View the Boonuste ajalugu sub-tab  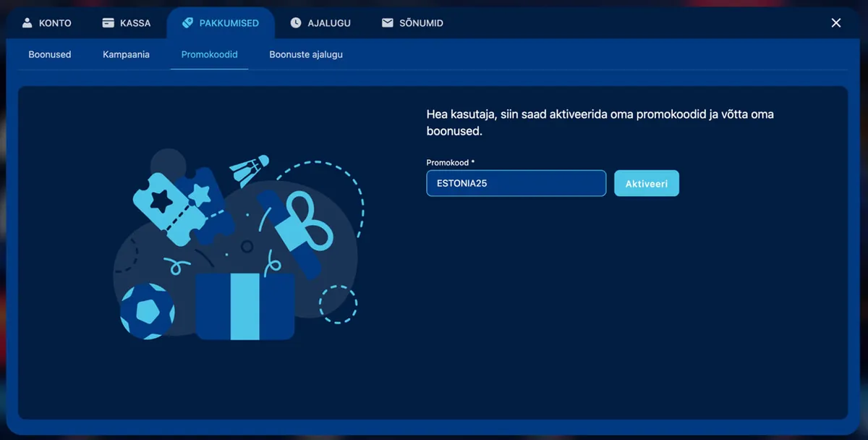(306, 54)
